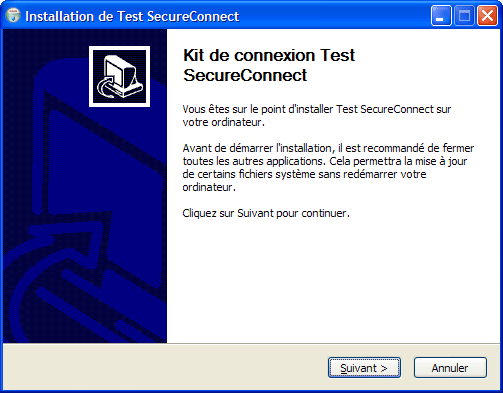This screenshot has height=393, width=503.
Task: Cancel the installation with Annuler
Action: [x=450, y=368]
